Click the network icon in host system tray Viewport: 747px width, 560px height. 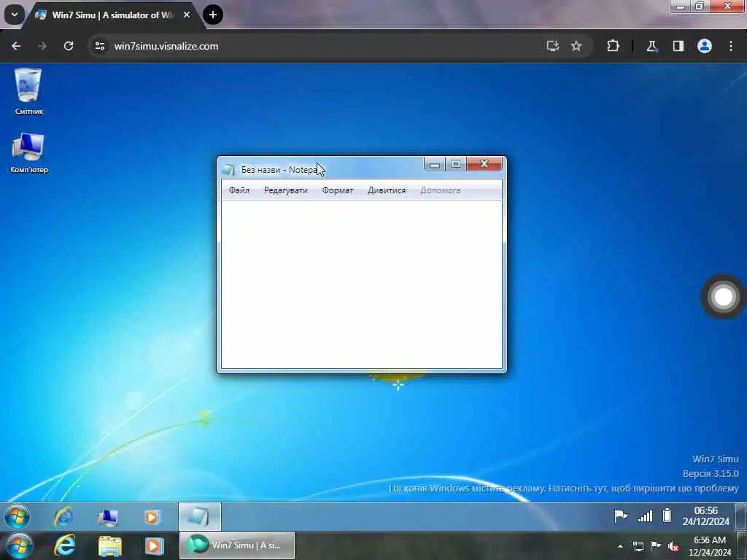coord(638,547)
